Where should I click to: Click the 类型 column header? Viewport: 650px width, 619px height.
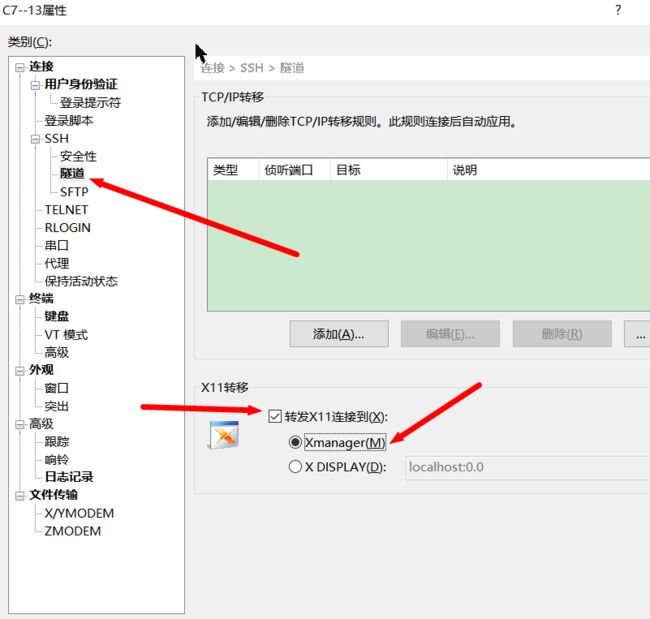pos(233,170)
